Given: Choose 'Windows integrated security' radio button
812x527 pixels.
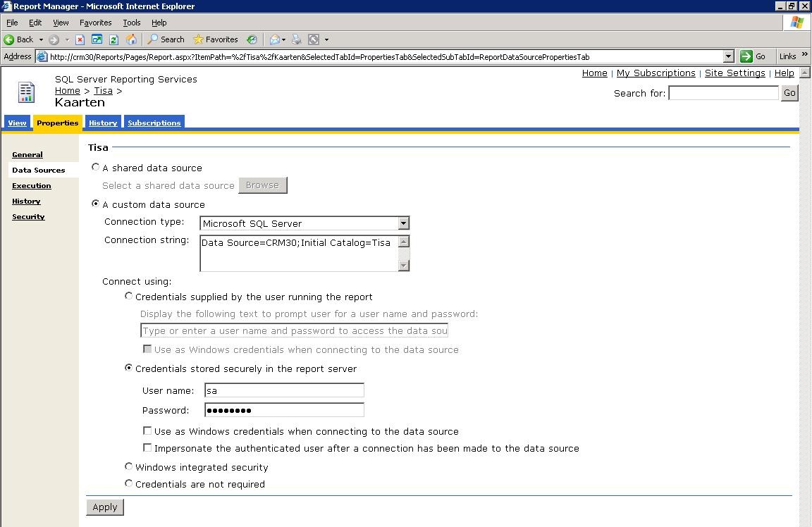Looking at the screenshot, I should [128, 466].
